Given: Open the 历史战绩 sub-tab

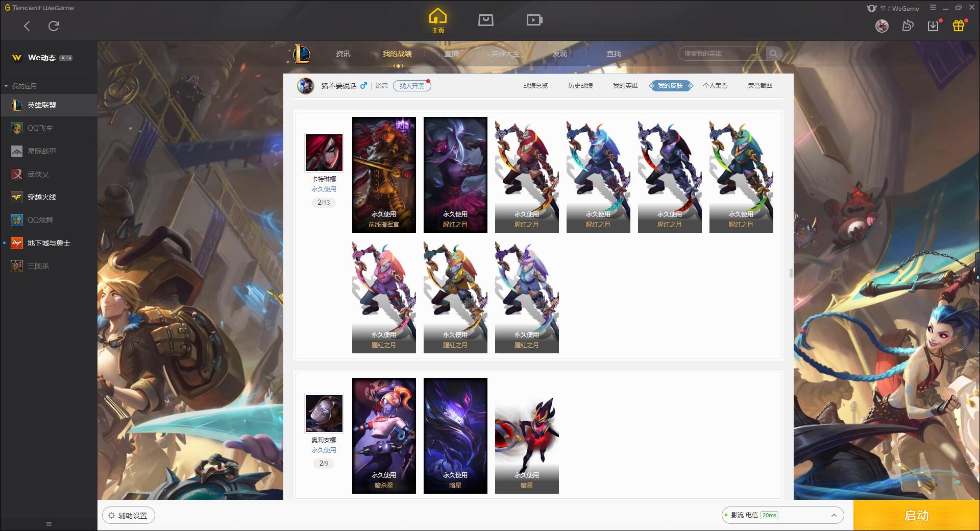Looking at the screenshot, I should click(580, 86).
